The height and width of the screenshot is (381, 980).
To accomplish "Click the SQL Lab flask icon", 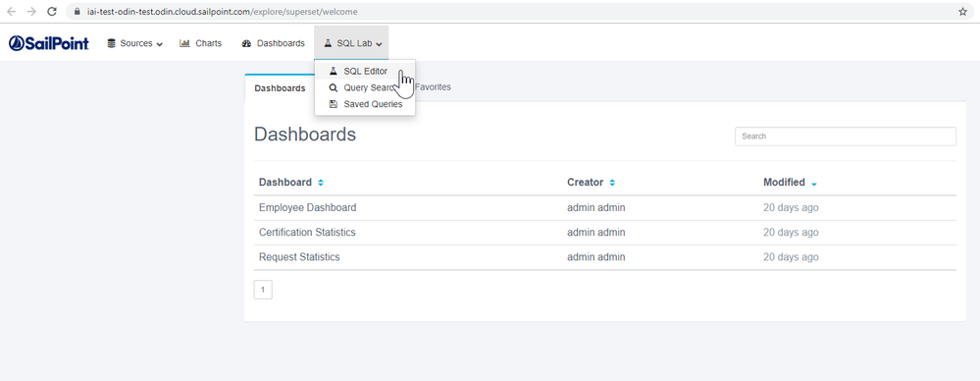I will [x=328, y=43].
